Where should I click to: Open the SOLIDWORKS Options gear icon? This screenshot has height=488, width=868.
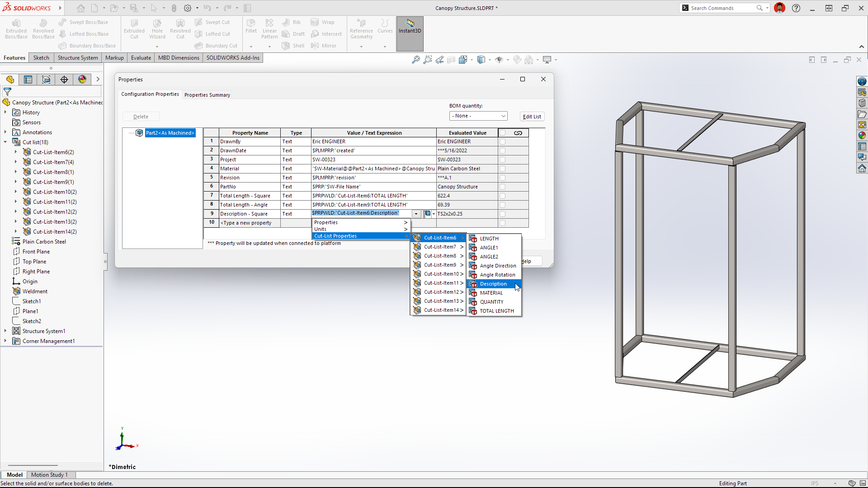coord(188,8)
